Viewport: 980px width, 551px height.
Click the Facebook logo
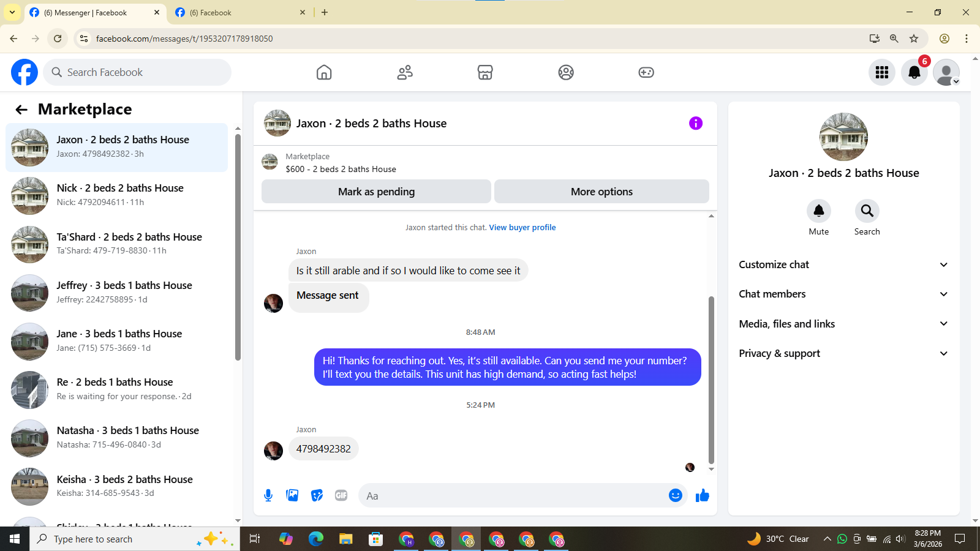24,72
